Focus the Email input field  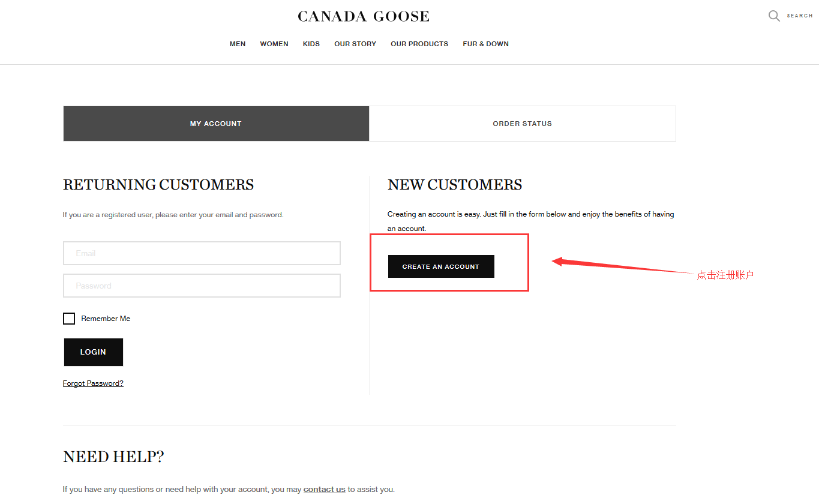202,253
